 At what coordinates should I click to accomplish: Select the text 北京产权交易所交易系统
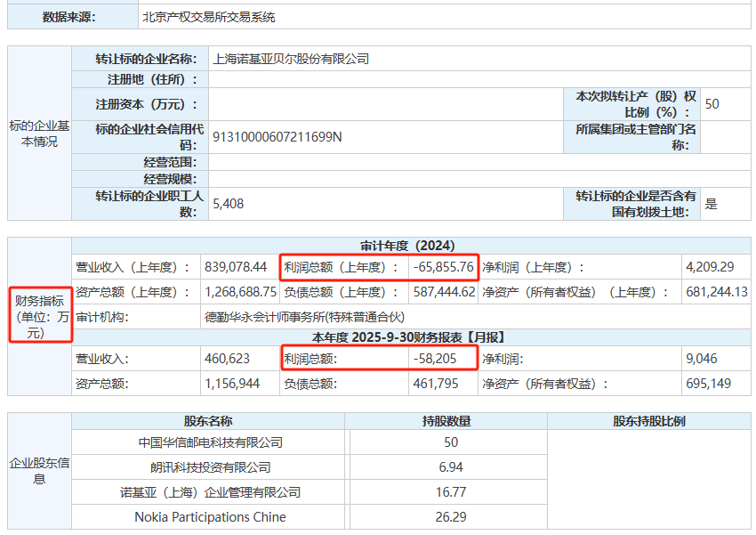[209, 18]
